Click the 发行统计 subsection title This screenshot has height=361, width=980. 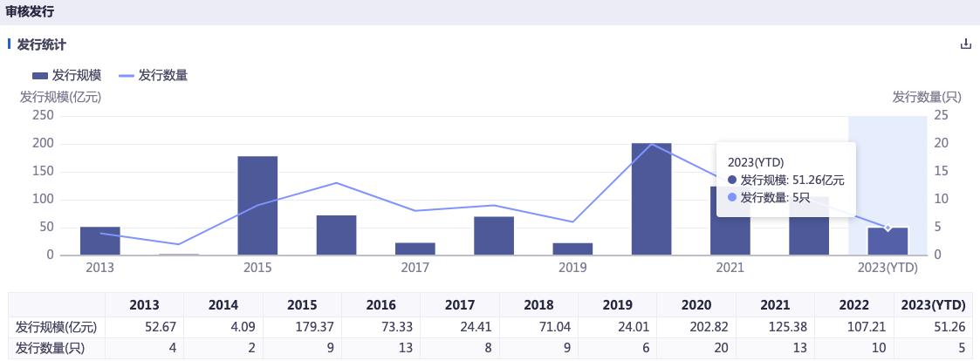[x=42, y=44]
